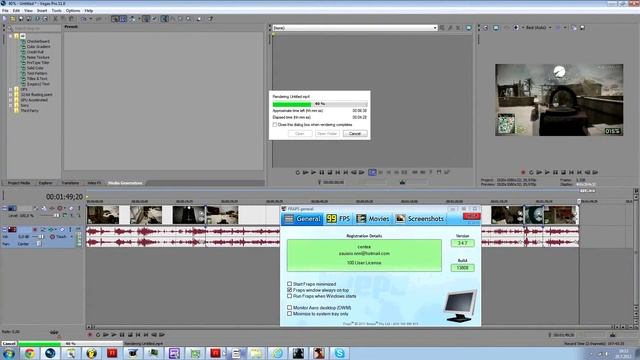640x360 pixels.
Task: Open the Options menu
Action: click(73, 11)
